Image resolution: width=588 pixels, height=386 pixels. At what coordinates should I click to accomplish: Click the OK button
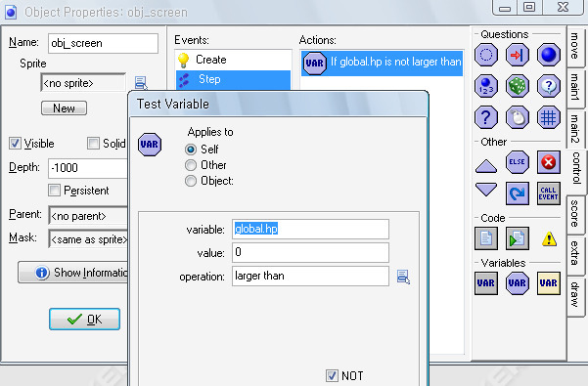click(85, 319)
